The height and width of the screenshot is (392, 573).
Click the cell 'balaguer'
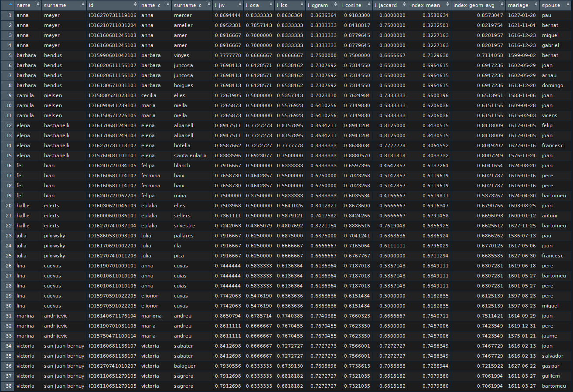[184, 366]
